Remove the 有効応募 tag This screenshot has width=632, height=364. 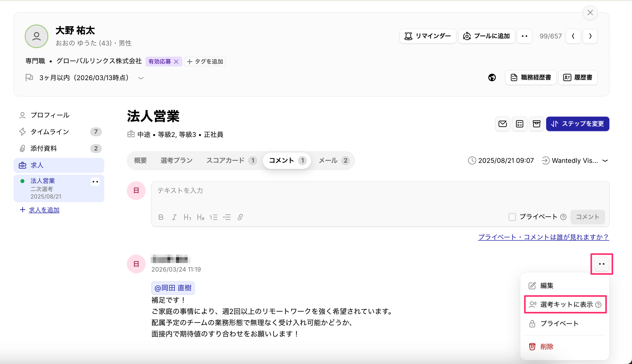point(176,62)
